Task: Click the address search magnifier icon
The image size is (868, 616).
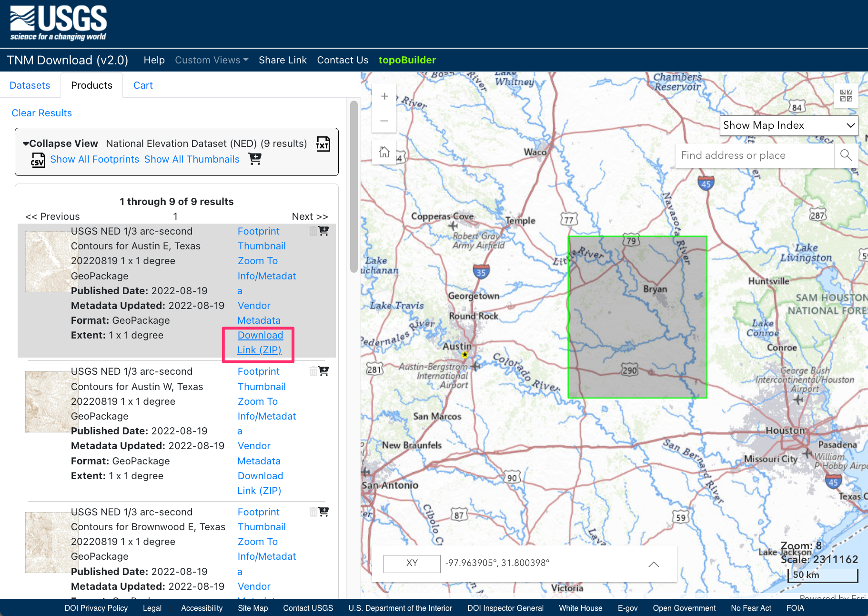Action: coord(846,155)
